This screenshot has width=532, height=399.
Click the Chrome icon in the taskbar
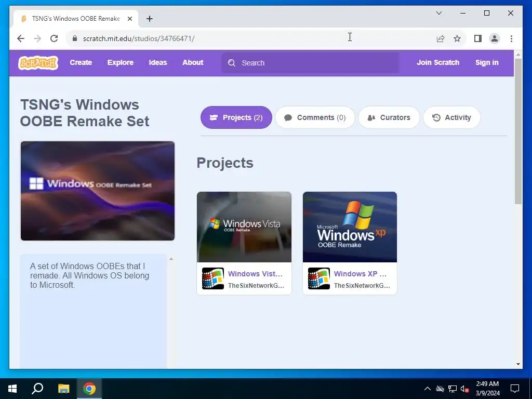coord(89,389)
